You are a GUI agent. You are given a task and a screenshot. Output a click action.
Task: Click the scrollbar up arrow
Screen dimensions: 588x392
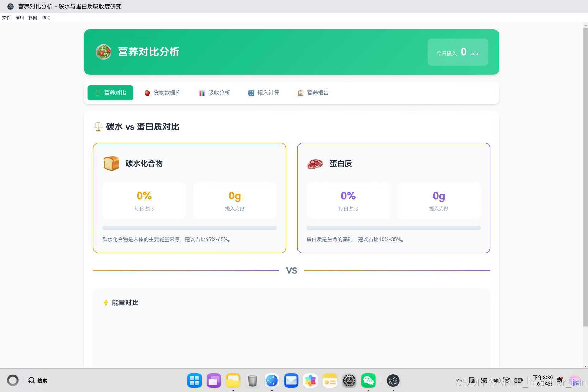(585, 25)
